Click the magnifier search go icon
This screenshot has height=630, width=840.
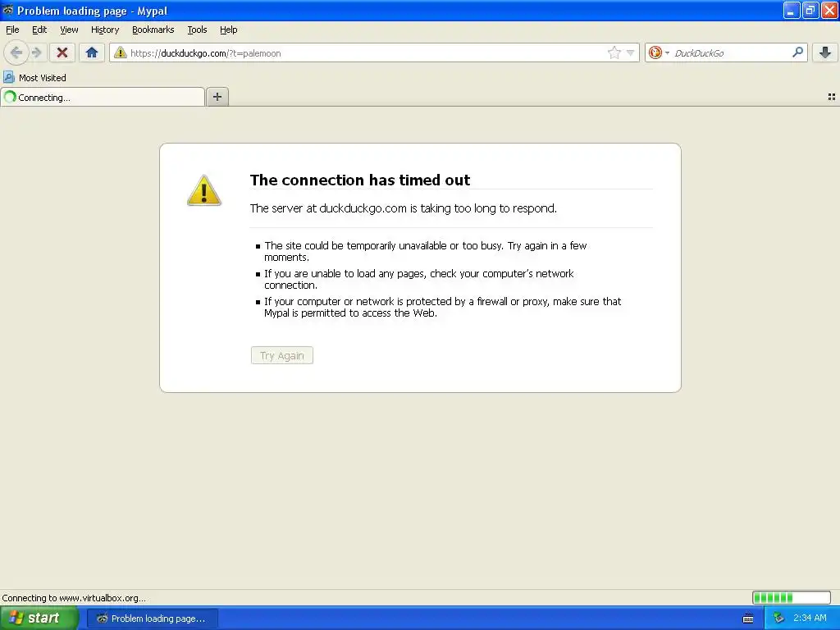point(797,52)
